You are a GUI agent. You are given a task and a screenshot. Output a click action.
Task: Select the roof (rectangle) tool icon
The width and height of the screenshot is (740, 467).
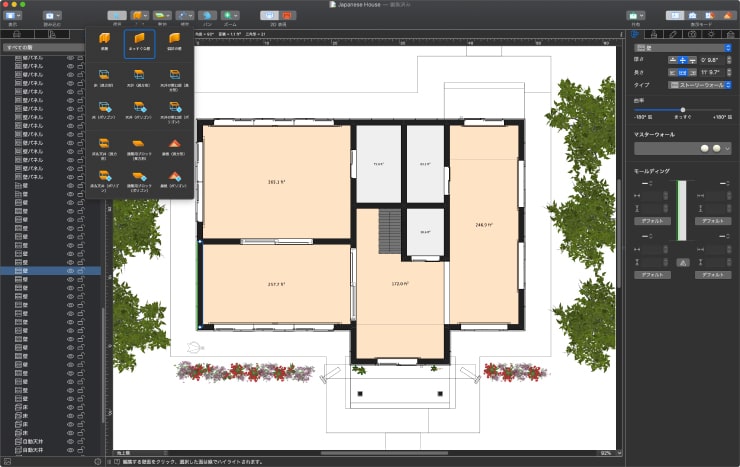click(174, 146)
